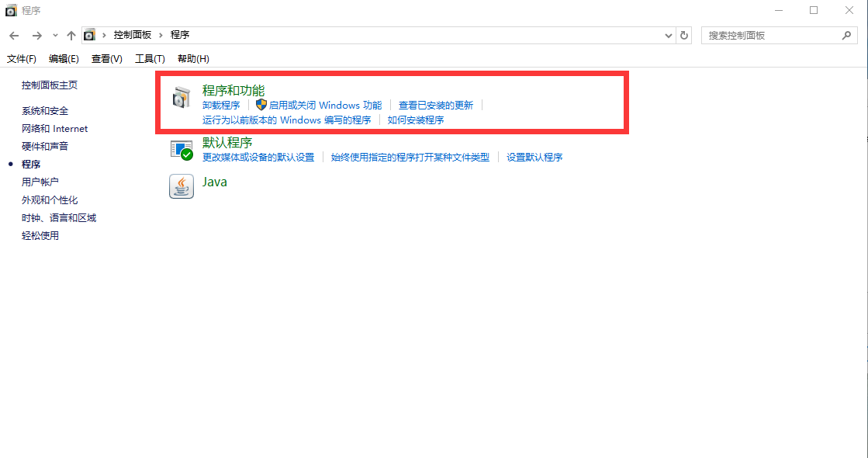Viewport: 868px width, 458px height.
Task: Open the 文件(F) menu
Action: pos(22,59)
